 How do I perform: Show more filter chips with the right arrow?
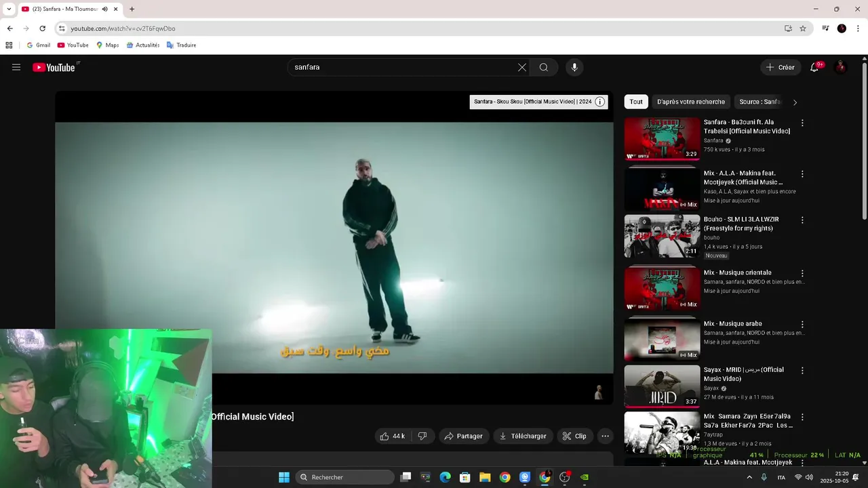click(795, 102)
